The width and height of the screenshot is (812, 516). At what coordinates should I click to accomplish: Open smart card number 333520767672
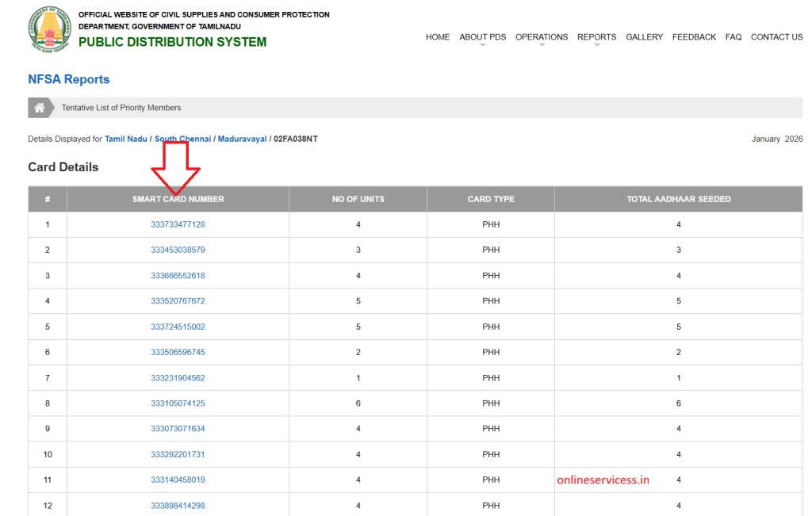point(178,301)
